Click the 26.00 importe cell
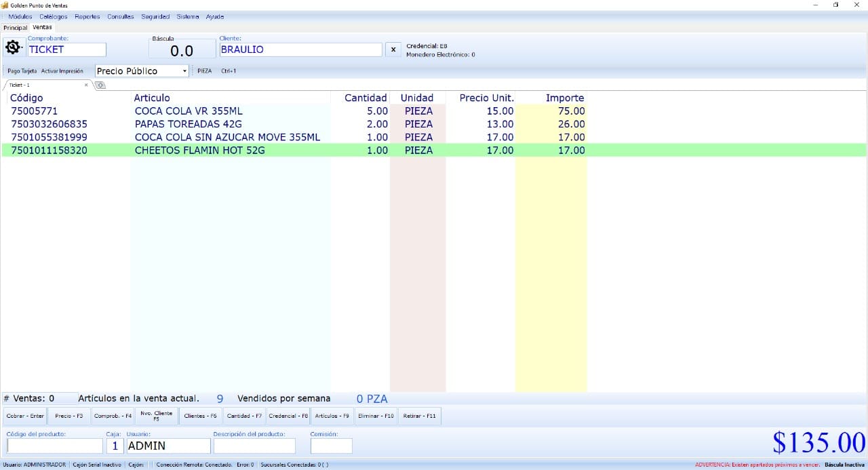The image size is (868, 470). [571, 124]
